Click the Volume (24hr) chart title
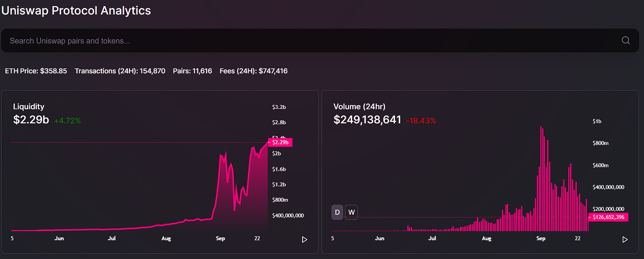The width and height of the screenshot is (644, 259). [359, 107]
